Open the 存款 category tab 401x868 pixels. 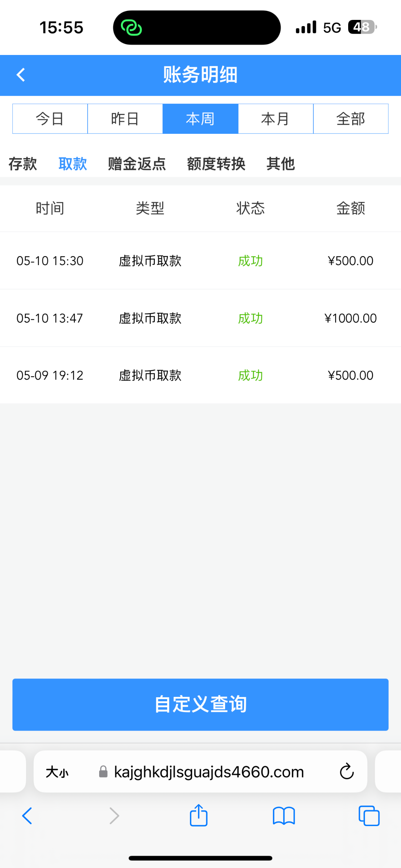coord(22,164)
